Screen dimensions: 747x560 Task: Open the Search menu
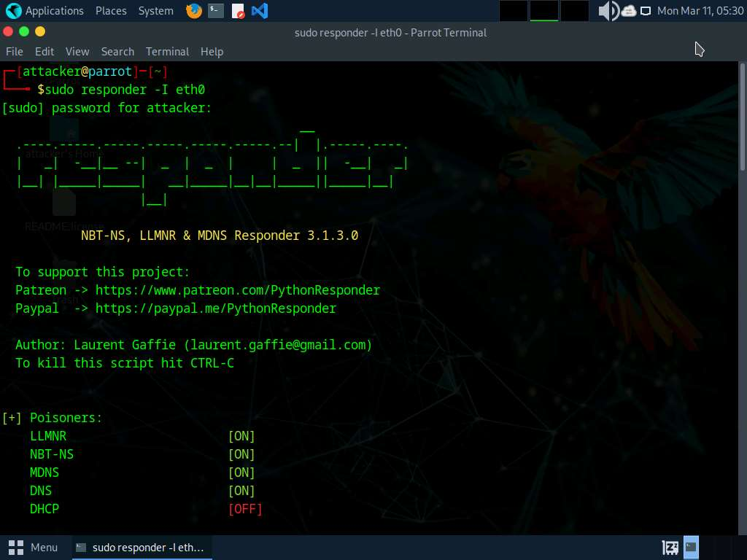117,52
